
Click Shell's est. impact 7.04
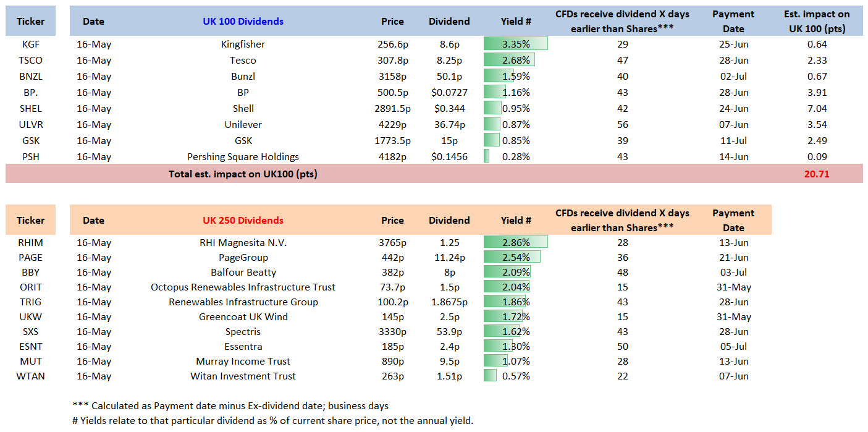click(816, 109)
